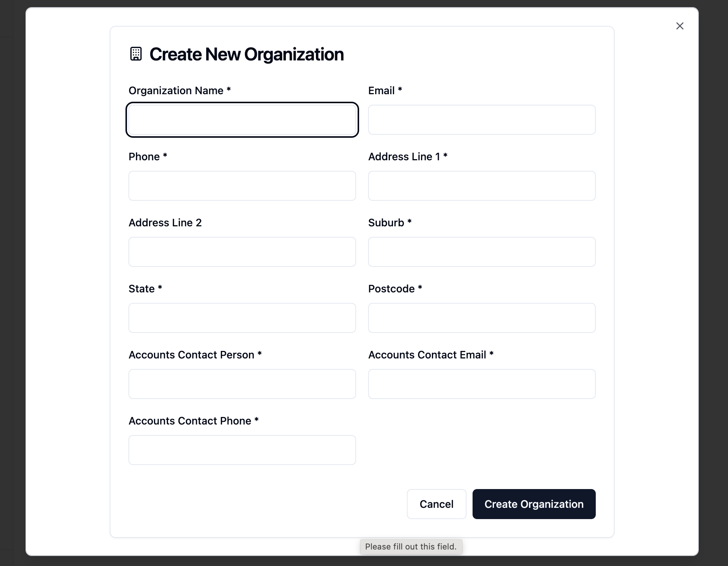Click the 'Accounts Contact Email *' label
The image size is (728, 566).
(x=430, y=355)
